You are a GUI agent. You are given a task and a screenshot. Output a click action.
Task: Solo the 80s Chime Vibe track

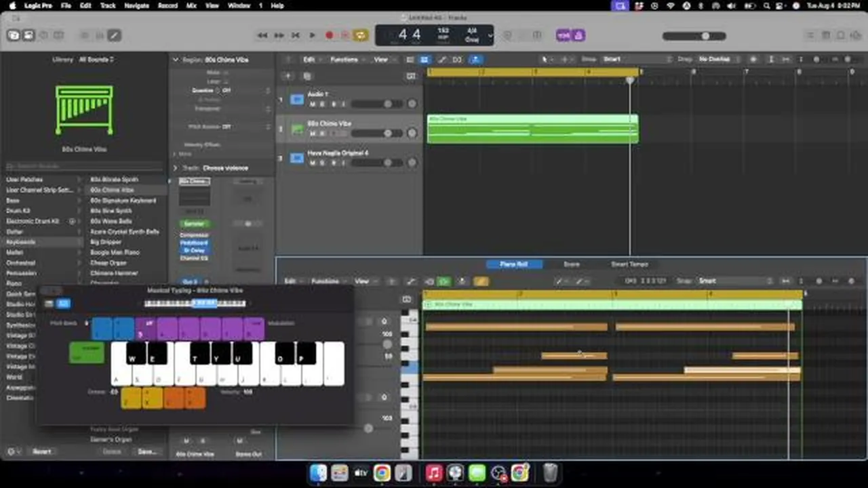[322, 134]
